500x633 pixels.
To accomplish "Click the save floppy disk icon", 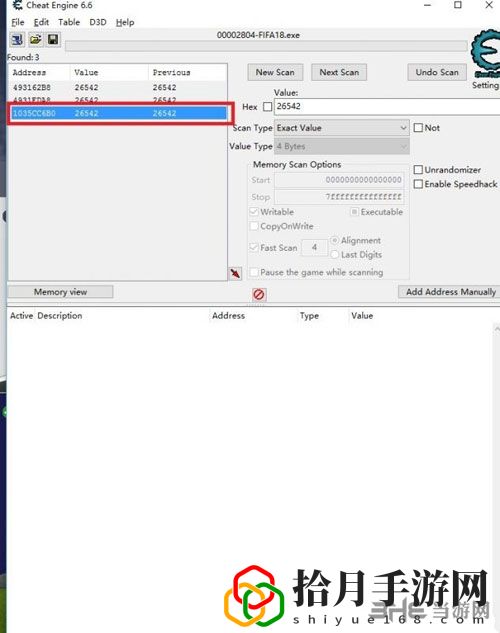I will [53, 40].
